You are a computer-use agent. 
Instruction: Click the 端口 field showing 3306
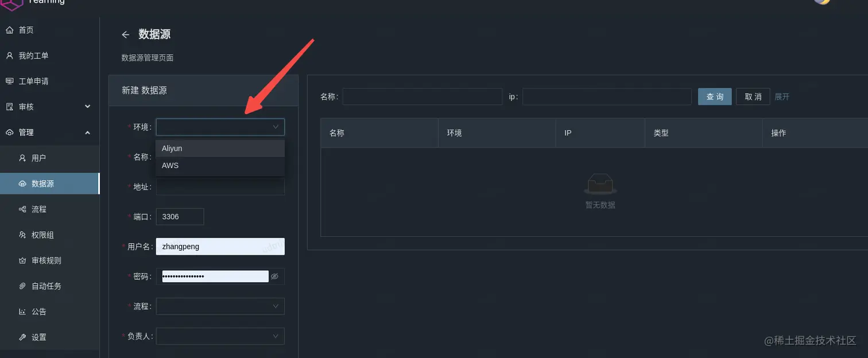tap(180, 216)
